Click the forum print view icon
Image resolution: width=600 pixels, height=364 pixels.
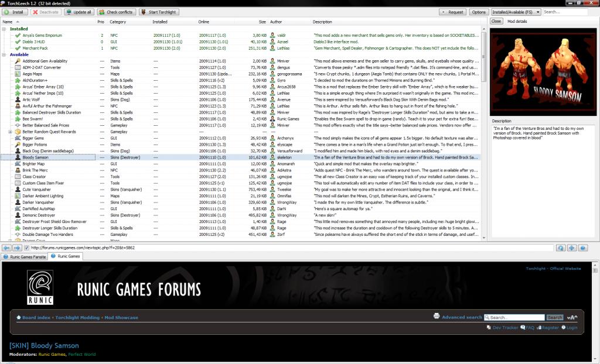tap(437, 316)
